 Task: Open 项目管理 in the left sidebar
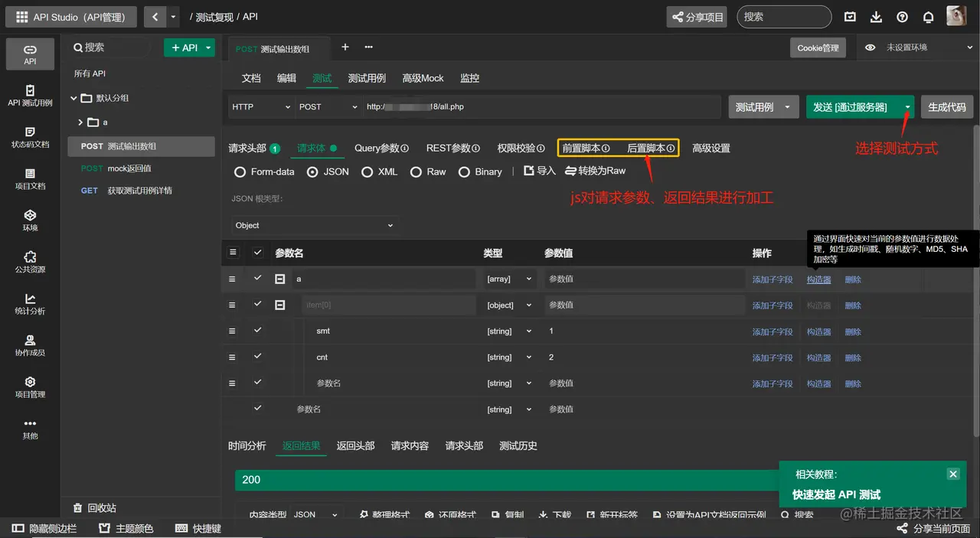(x=30, y=388)
